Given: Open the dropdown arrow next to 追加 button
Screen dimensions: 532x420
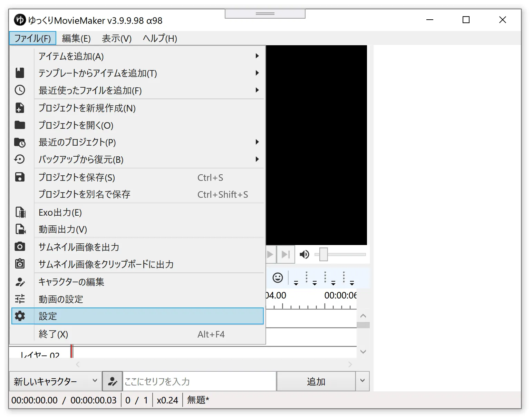Looking at the screenshot, I should (362, 381).
